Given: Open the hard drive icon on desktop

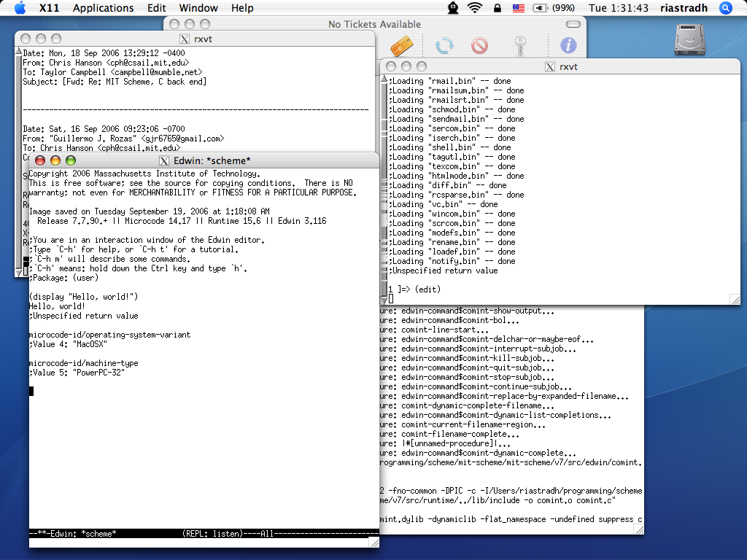Looking at the screenshot, I should (689, 40).
